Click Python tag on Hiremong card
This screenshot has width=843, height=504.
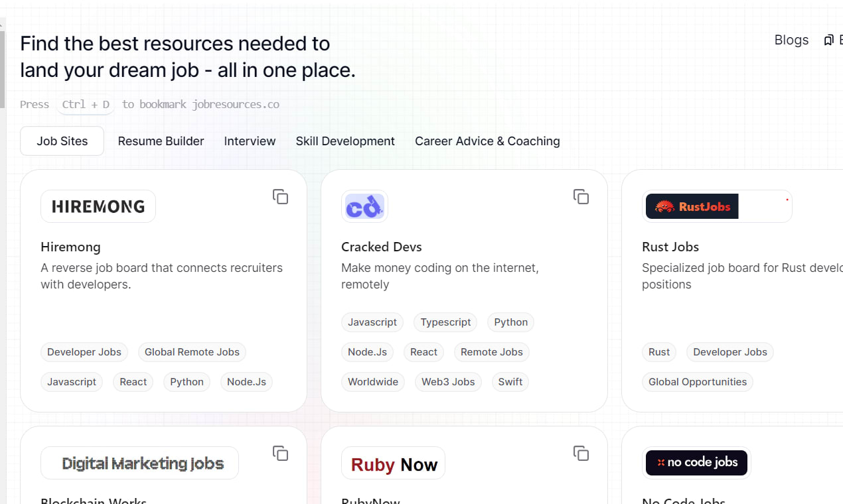187,382
